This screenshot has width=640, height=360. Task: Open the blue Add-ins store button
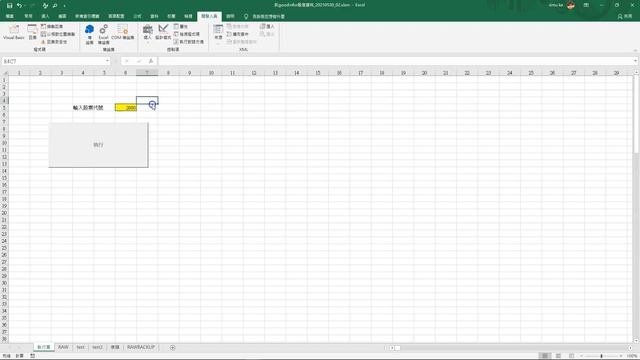click(x=89, y=34)
